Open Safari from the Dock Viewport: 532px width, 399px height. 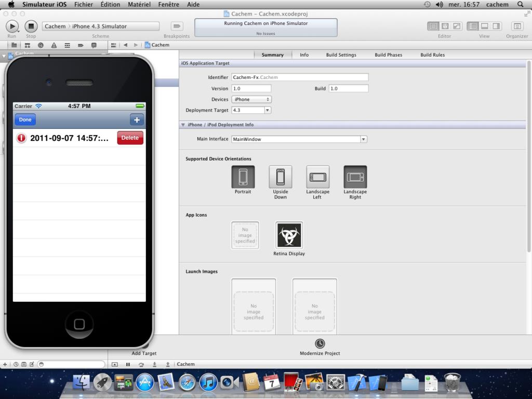coord(187,382)
